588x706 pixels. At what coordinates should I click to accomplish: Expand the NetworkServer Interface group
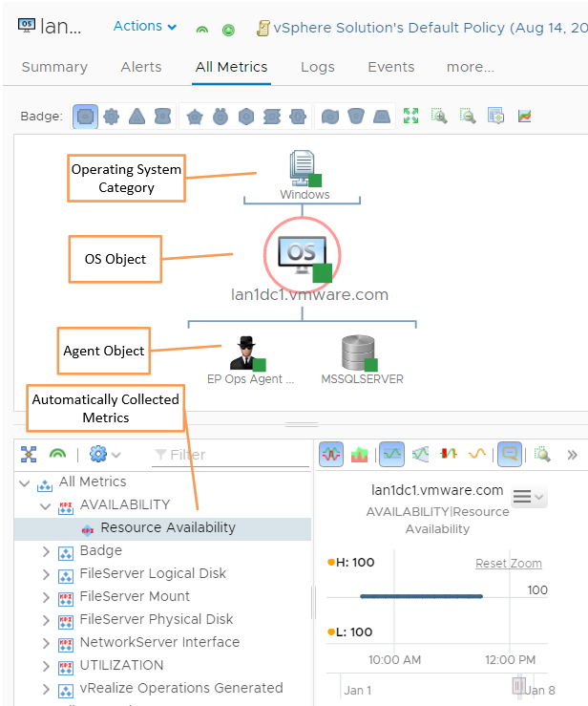tap(46, 643)
